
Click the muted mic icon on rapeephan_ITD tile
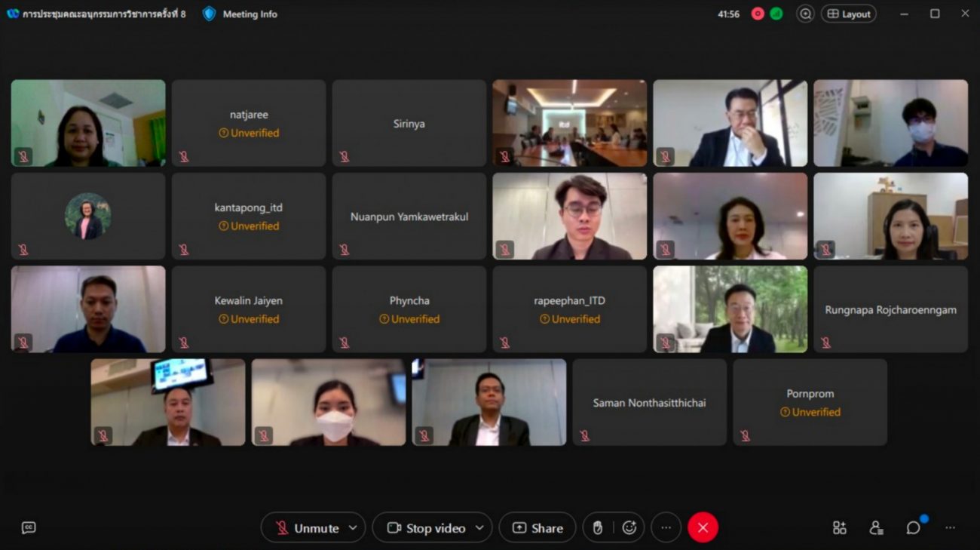[x=505, y=343]
